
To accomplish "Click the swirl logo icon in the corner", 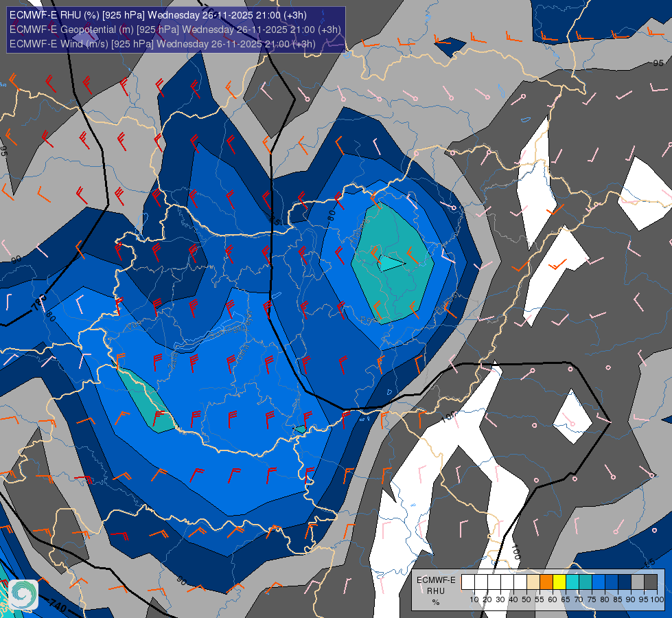I will pyautogui.click(x=23, y=595).
